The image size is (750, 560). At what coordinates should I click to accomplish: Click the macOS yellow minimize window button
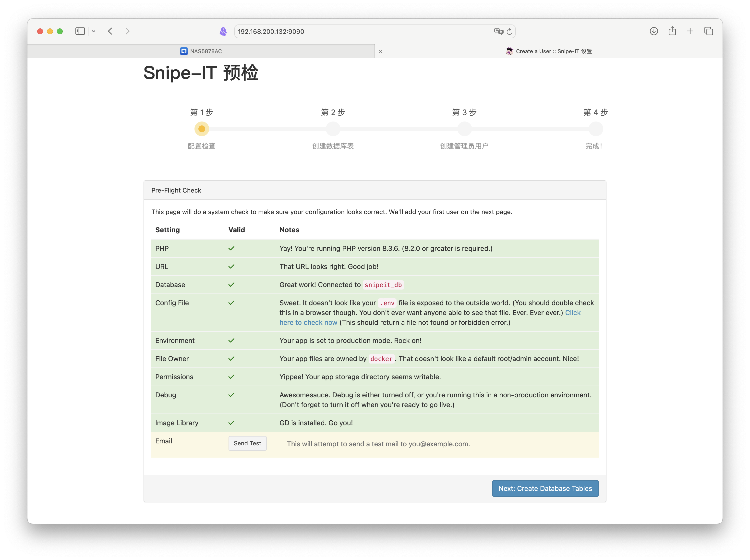click(50, 31)
